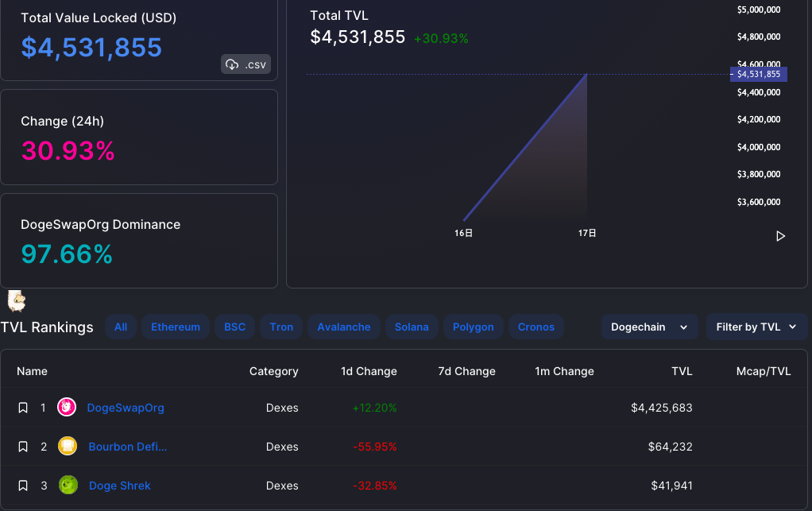Open the Doge Shrek protocol page
The image size is (812, 511).
pos(120,486)
